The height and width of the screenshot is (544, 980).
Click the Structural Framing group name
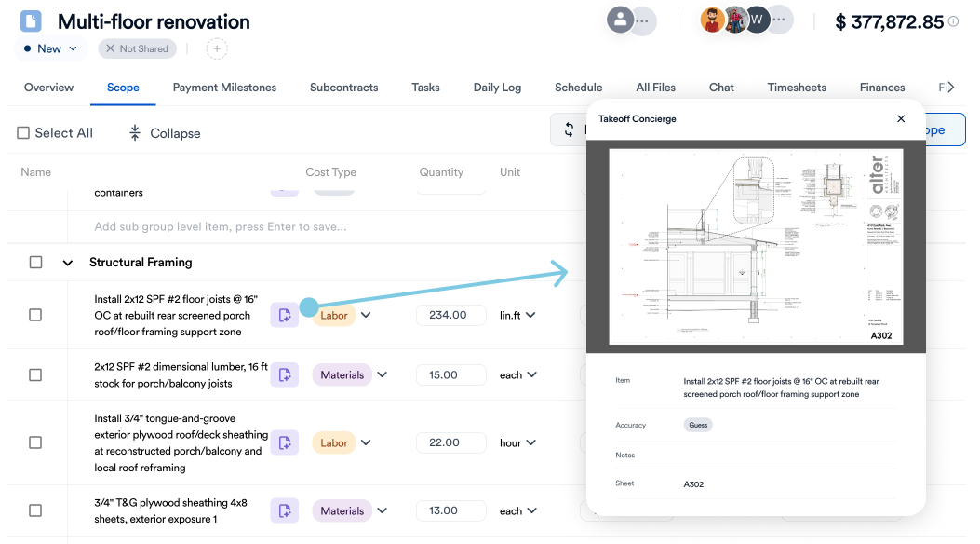[x=141, y=262]
